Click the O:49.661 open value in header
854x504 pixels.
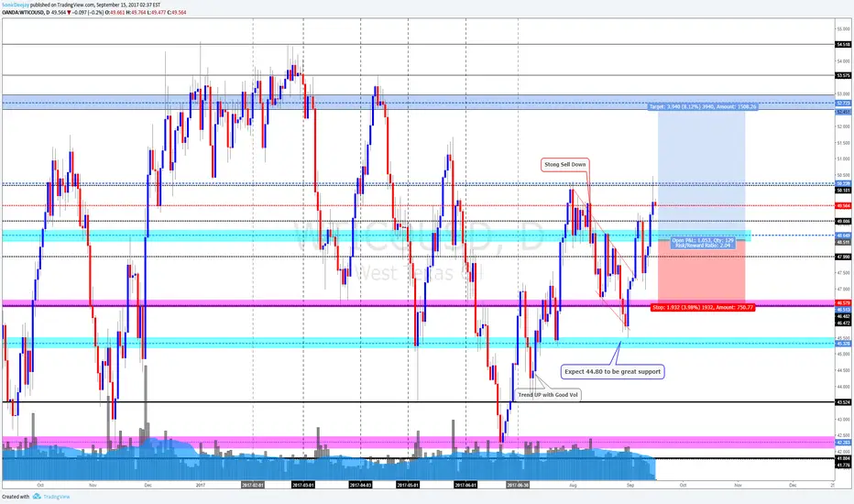[116, 12]
